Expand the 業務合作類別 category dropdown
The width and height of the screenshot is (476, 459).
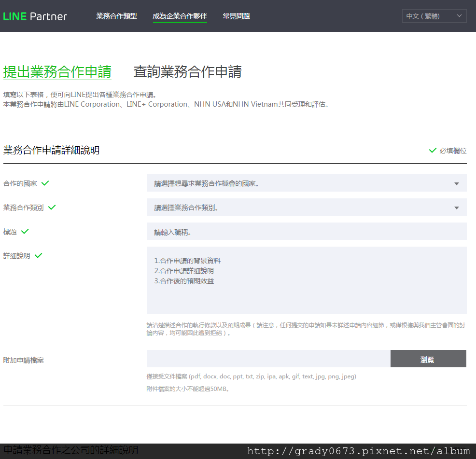307,208
